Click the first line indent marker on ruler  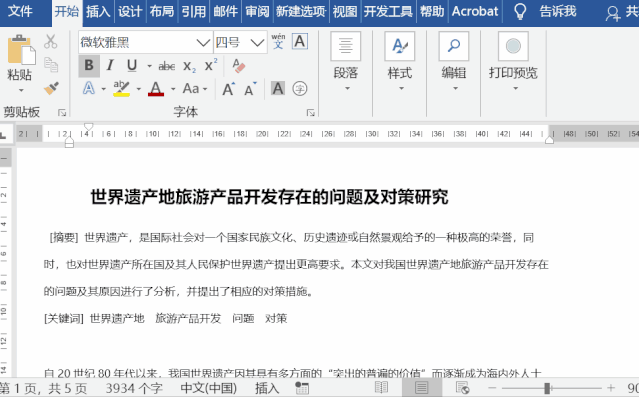pyautogui.click(x=88, y=126)
